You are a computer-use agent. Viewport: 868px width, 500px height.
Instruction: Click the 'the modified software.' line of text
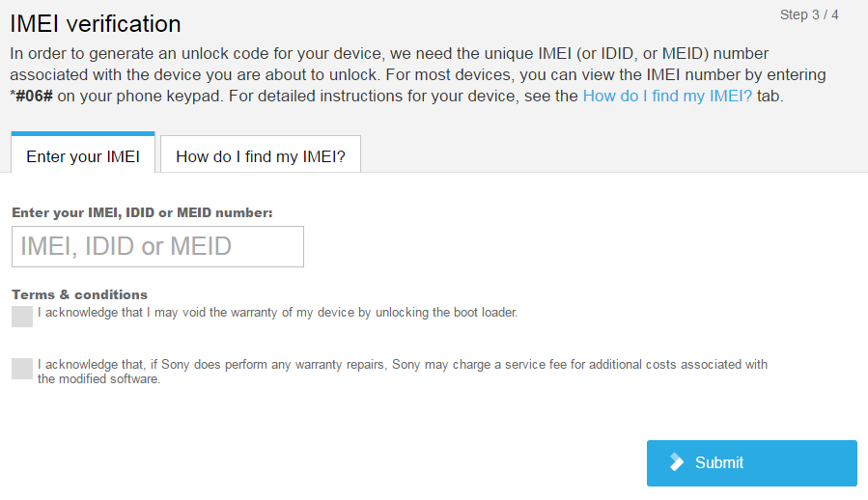pos(98,379)
